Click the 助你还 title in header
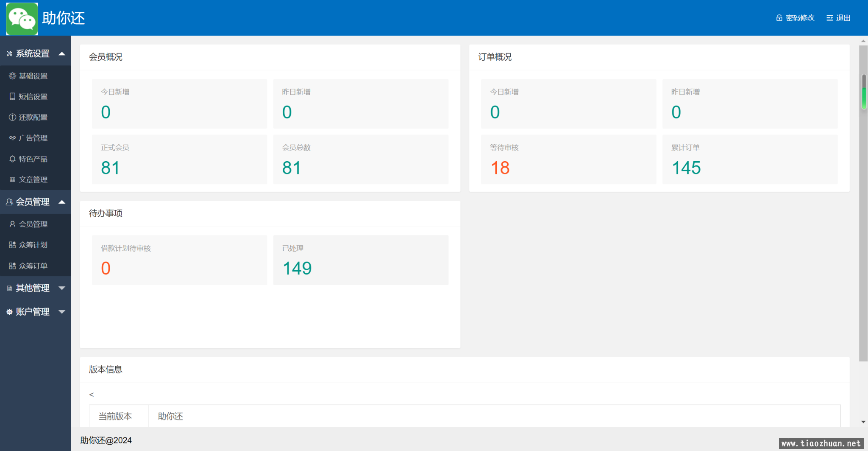 click(x=64, y=18)
